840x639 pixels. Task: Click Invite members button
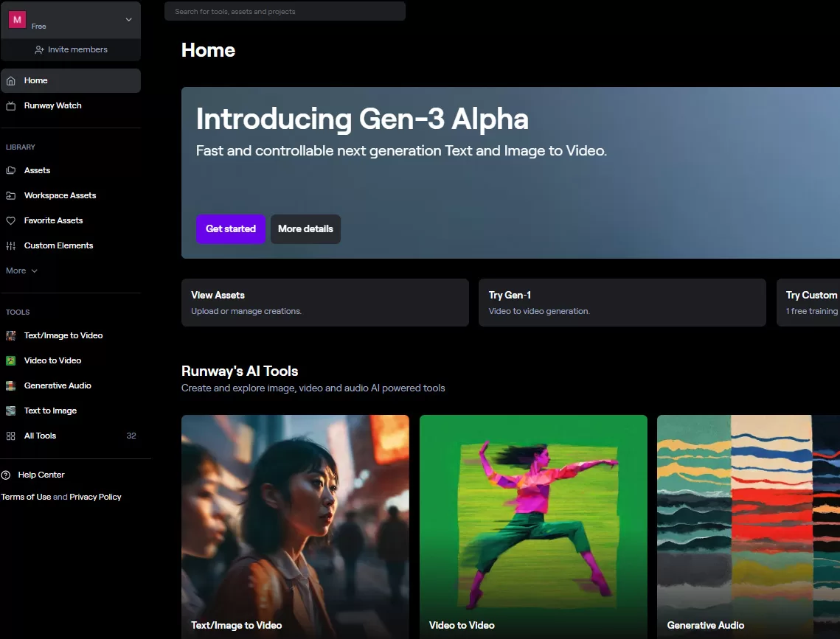(x=71, y=50)
